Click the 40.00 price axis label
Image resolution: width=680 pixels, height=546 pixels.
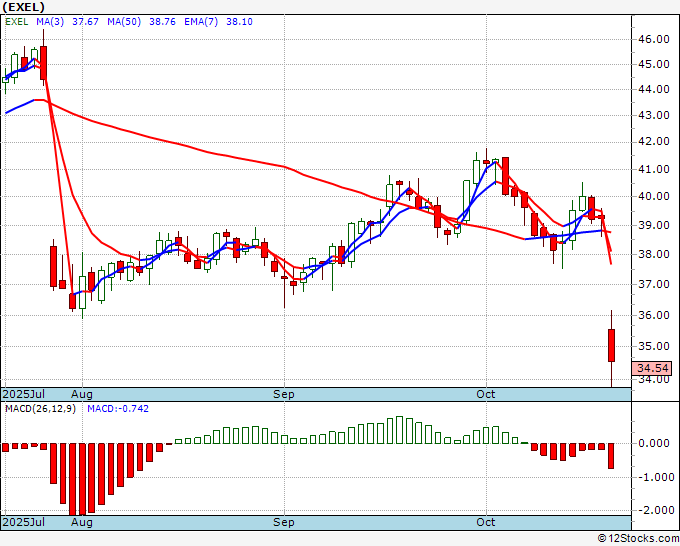pyautogui.click(x=654, y=196)
